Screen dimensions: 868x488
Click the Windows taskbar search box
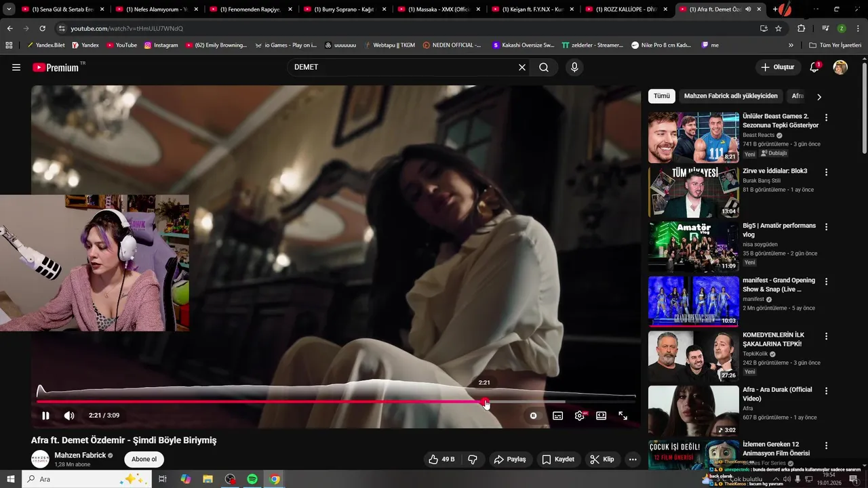pyautogui.click(x=87, y=479)
